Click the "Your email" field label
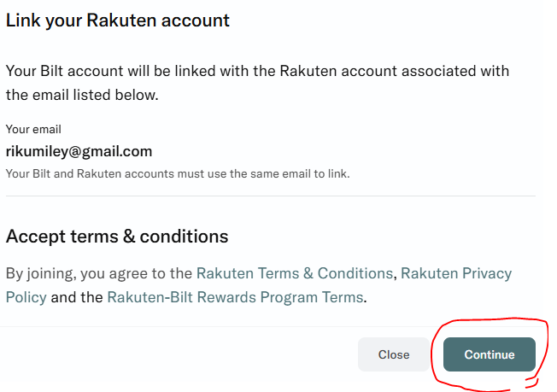The image size is (557, 392). (33, 129)
